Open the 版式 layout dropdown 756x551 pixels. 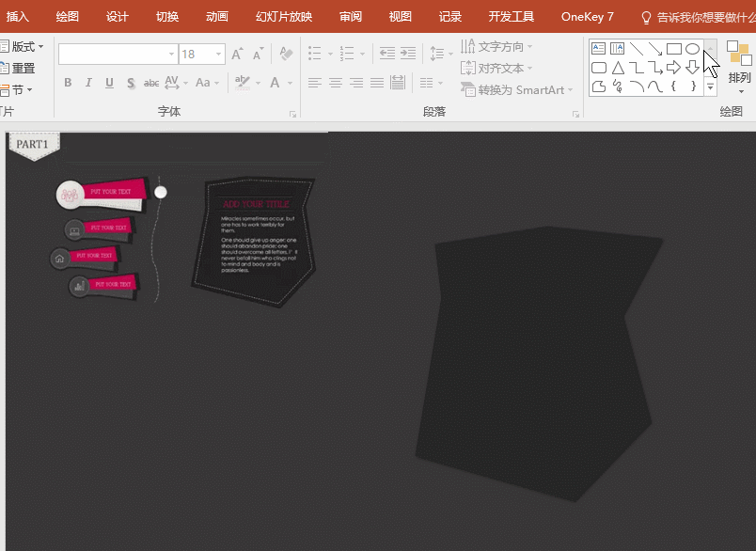click(x=24, y=46)
